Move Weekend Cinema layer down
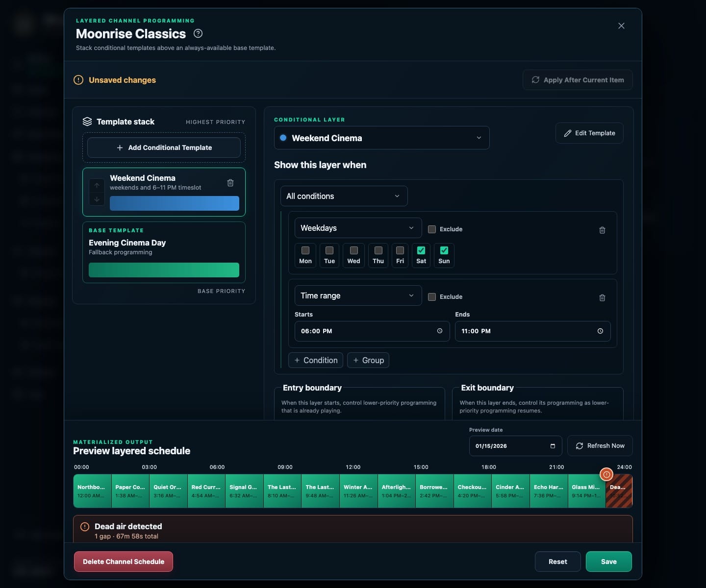This screenshot has width=706, height=588. coord(97,199)
